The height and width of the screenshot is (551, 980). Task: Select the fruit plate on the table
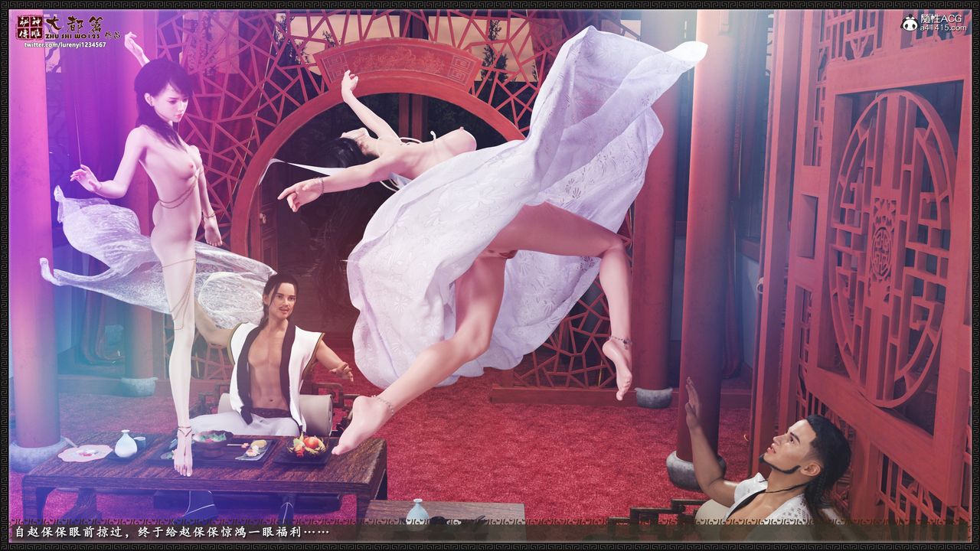point(305,445)
